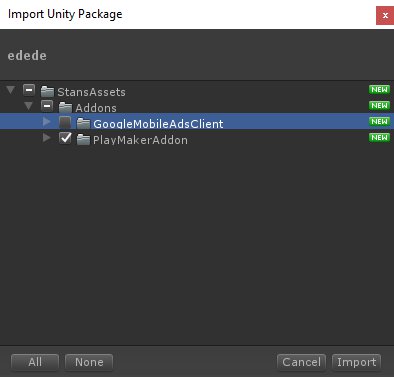Click the PlayMakerAddon folder icon

coord(83,139)
